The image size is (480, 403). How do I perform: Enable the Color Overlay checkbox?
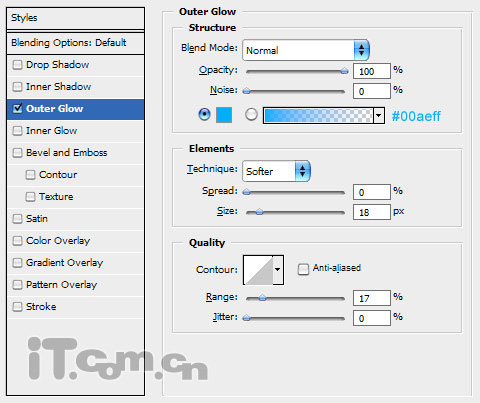click(x=17, y=241)
